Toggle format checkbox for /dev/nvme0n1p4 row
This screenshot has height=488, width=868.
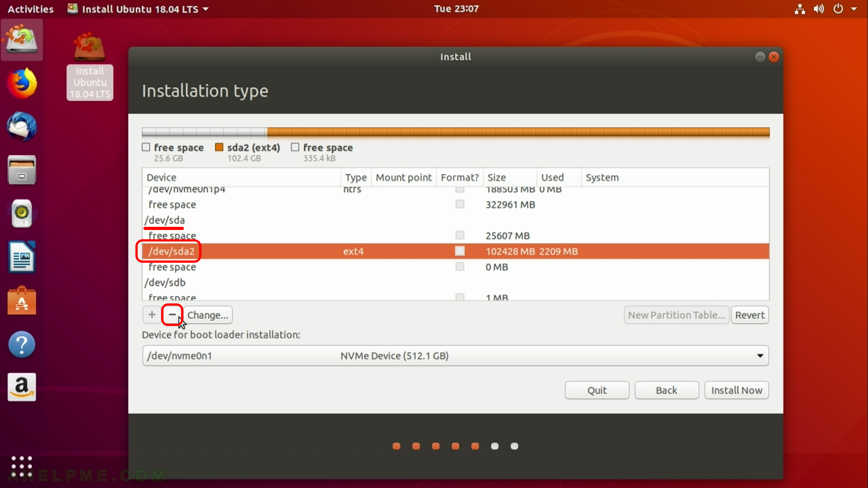tap(460, 190)
